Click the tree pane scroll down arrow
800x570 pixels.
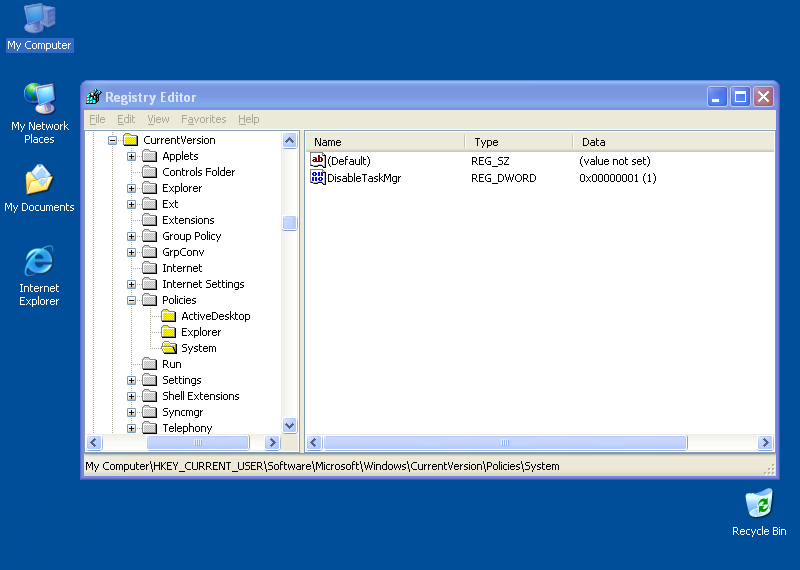point(290,425)
